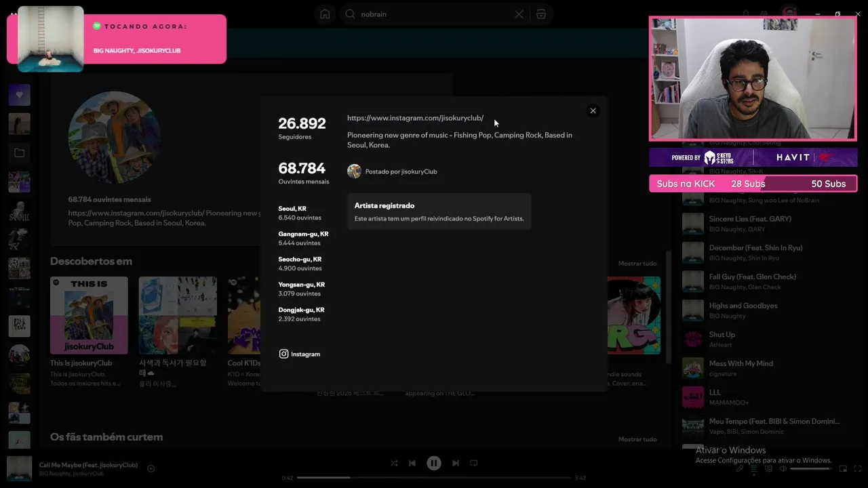The image size is (868, 488).
Task: Select the Dongjak-gu, KR listeners entry
Action: (301, 314)
